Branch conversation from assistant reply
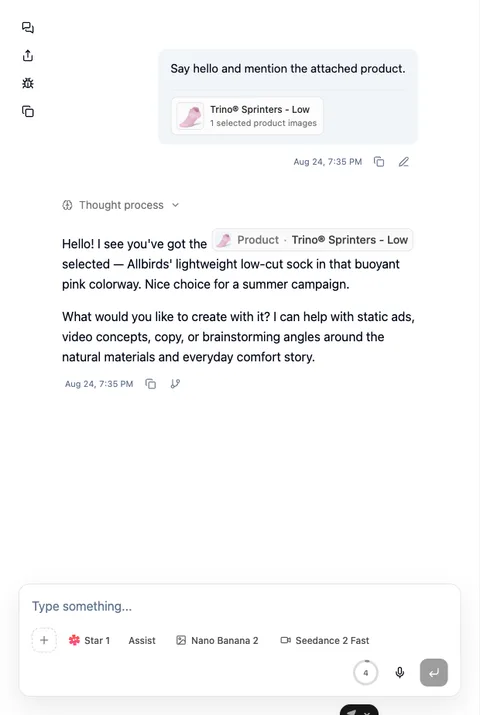 (x=175, y=384)
